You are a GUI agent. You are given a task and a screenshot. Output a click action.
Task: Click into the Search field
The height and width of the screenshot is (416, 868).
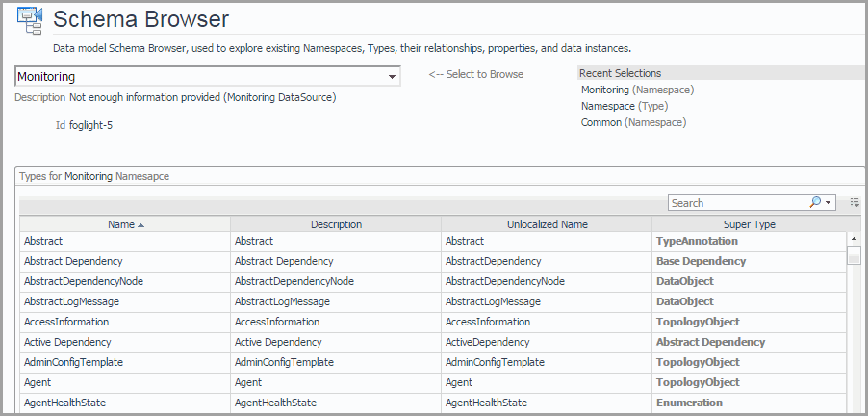point(736,203)
